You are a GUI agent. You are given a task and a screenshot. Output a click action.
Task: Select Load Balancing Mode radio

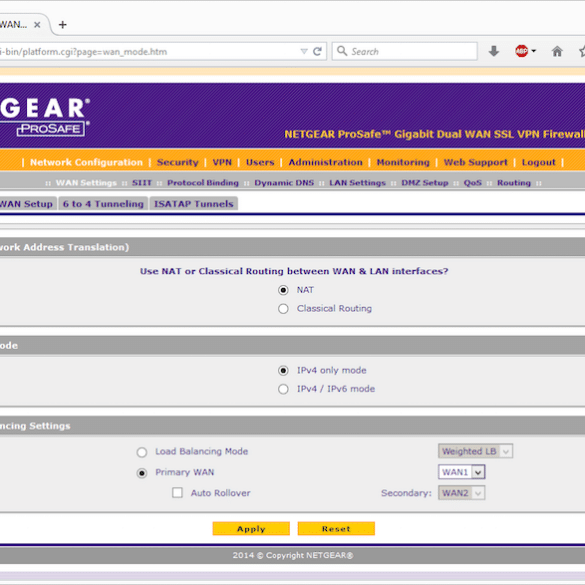pyautogui.click(x=142, y=452)
